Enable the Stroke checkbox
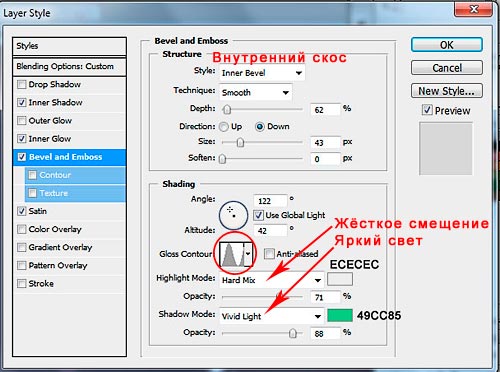500x372 pixels. click(x=21, y=283)
